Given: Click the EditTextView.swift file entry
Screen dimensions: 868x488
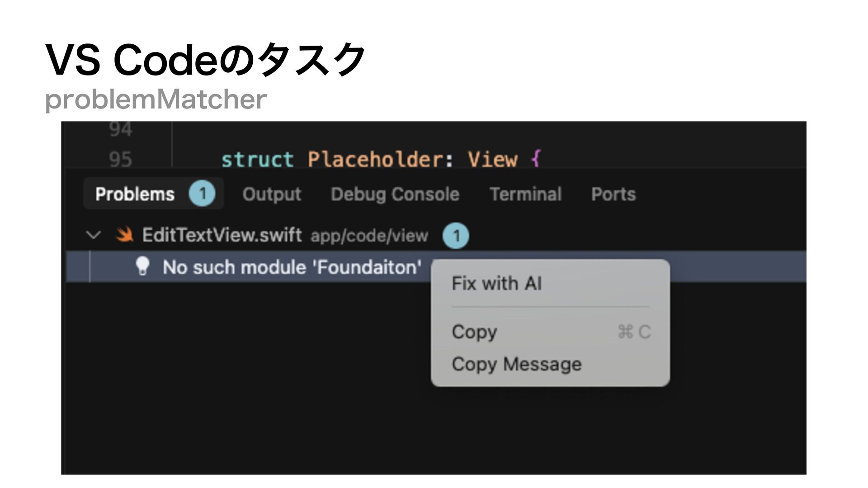Looking at the screenshot, I should click(x=222, y=235).
